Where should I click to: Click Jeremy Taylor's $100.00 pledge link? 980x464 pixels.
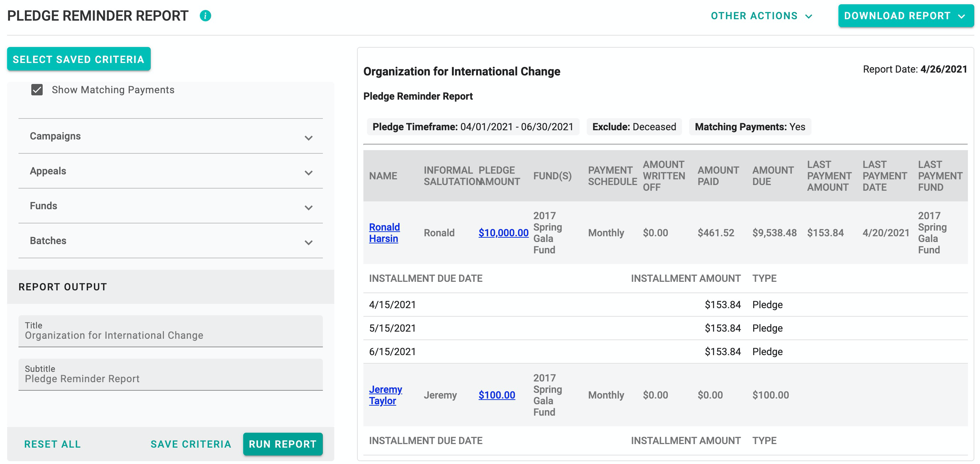pos(496,395)
